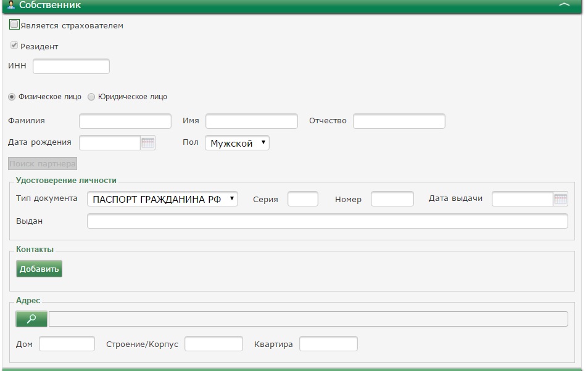Toggle the Резидент checkbox
Viewport: 588px width, 371px height.
coord(14,46)
